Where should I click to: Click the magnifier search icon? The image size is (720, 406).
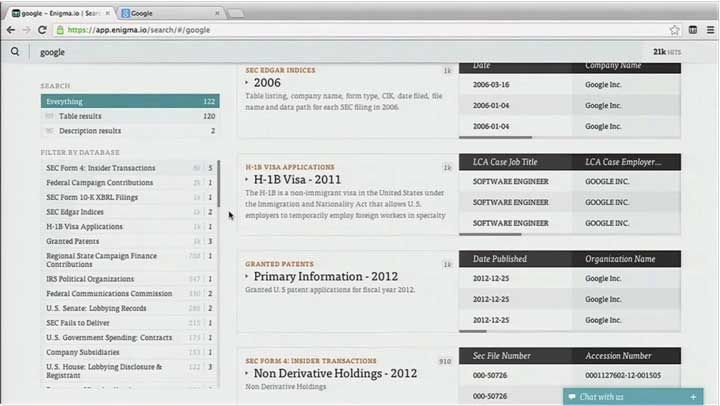(x=15, y=51)
